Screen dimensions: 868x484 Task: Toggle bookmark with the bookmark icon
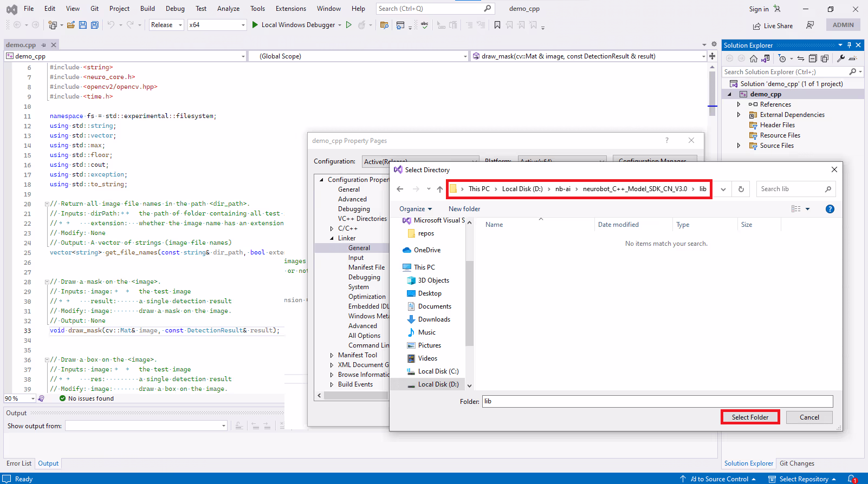pyautogui.click(x=497, y=25)
